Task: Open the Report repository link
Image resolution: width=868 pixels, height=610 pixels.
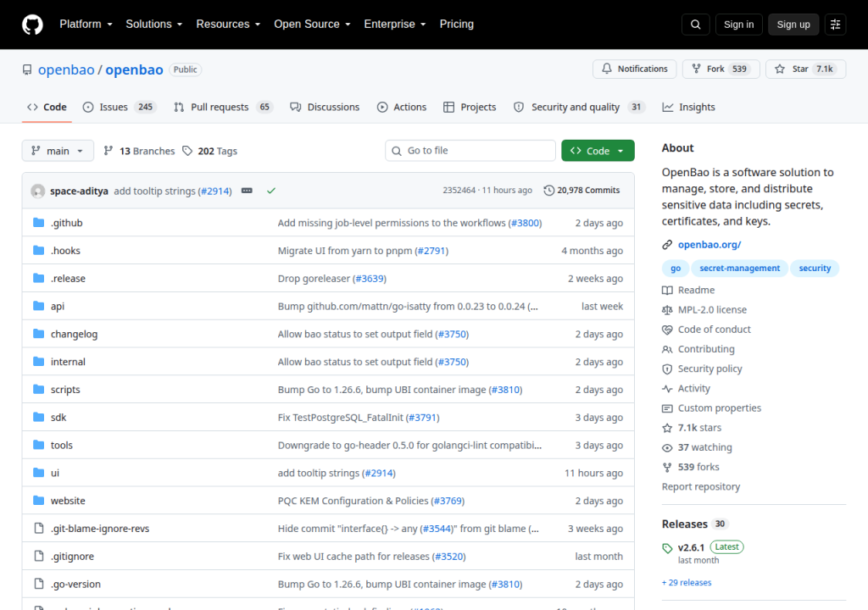Action: coord(701,486)
